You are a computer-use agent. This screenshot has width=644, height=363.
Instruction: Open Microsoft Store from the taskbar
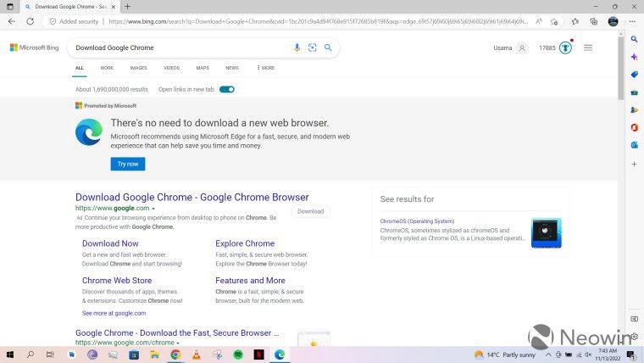(x=134, y=355)
